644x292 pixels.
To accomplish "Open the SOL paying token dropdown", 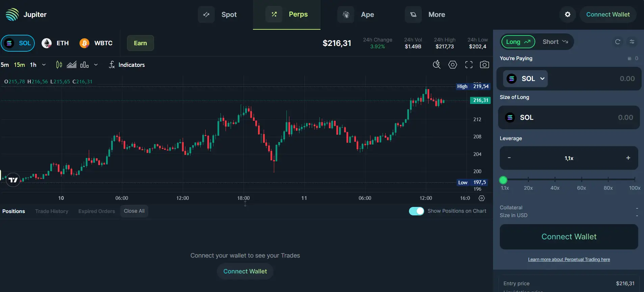I will 525,79.
